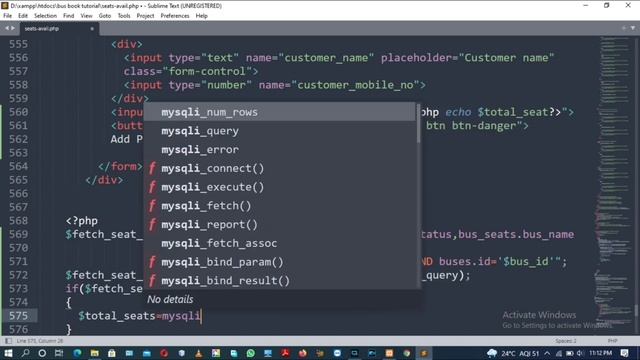Close the seats-avail.php tab
Image resolution: width=640 pixels, height=360 pixels.
(92, 29)
